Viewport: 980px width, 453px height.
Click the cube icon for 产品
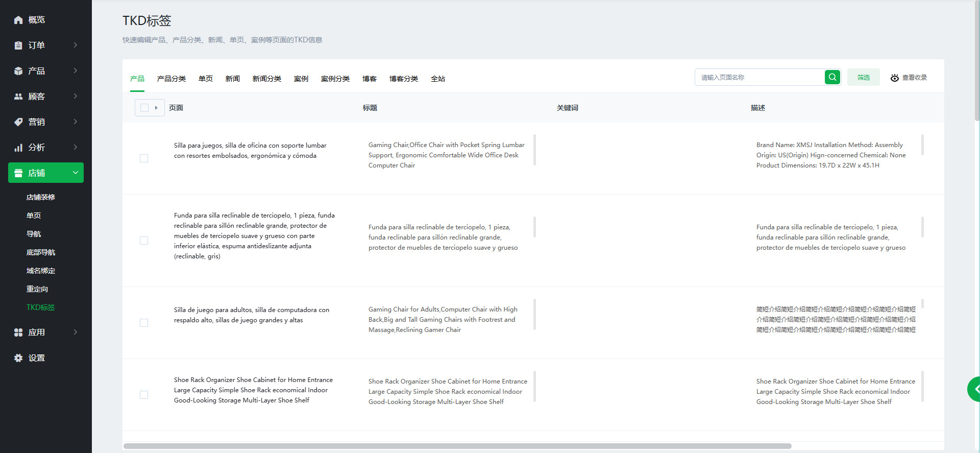pyautogui.click(x=18, y=71)
